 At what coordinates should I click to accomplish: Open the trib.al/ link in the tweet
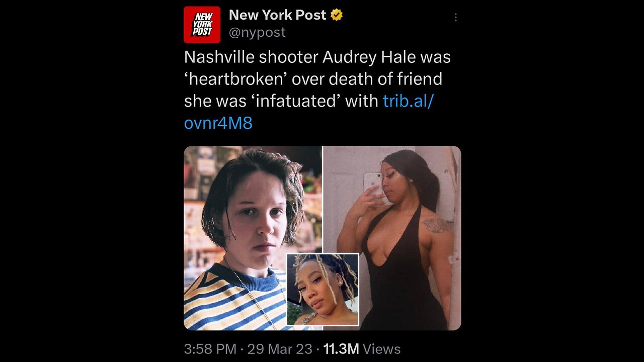[x=408, y=101]
